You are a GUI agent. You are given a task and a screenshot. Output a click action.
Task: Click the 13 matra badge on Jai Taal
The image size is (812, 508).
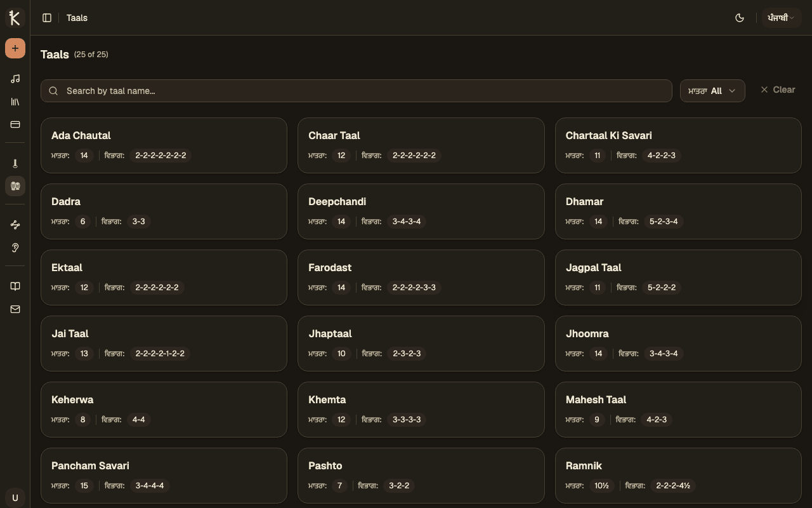(x=84, y=354)
